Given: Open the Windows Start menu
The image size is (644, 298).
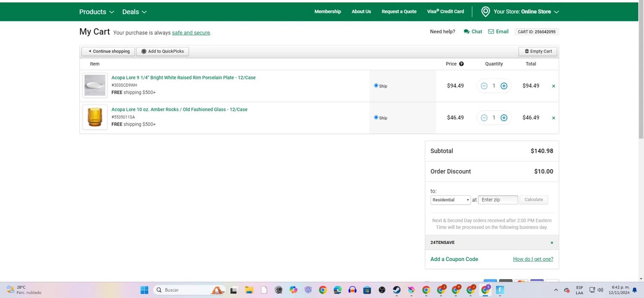Looking at the screenshot, I should pyautogui.click(x=144, y=290).
